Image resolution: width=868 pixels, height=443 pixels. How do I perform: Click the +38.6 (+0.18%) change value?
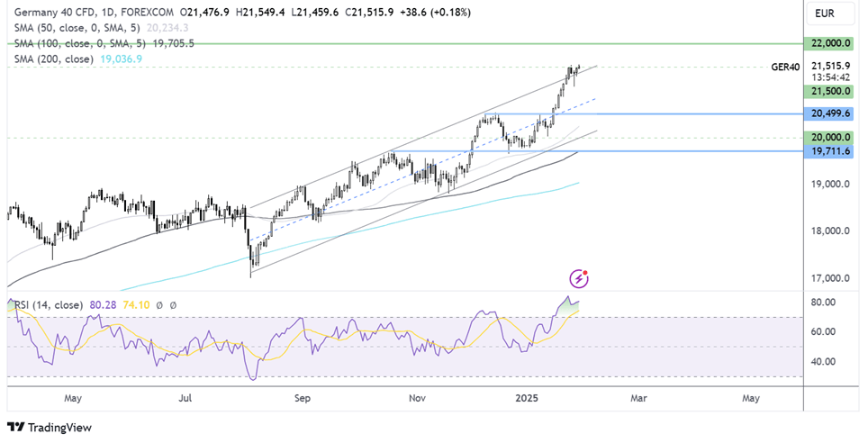pyautogui.click(x=438, y=12)
